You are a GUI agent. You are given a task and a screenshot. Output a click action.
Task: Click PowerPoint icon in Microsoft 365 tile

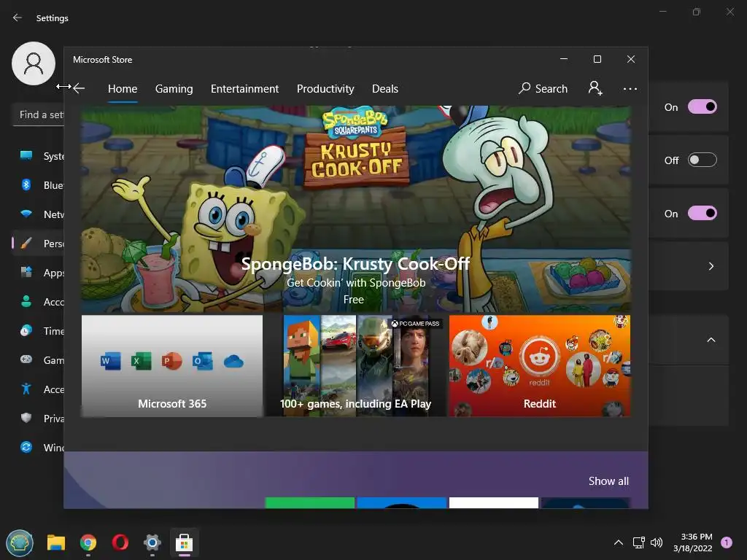pyautogui.click(x=171, y=361)
